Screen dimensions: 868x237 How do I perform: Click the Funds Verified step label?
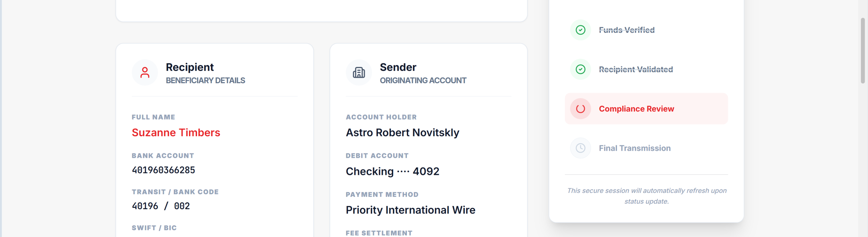[627, 30]
